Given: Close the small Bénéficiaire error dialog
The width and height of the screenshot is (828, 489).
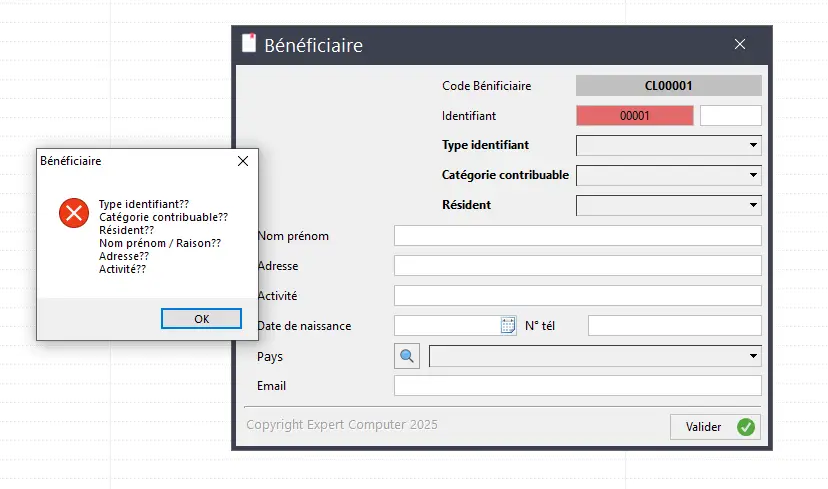Looking at the screenshot, I should tap(242, 161).
